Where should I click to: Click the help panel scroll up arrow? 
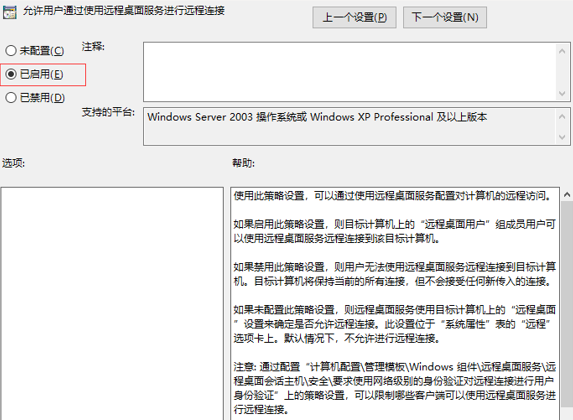(x=567, y=195)
